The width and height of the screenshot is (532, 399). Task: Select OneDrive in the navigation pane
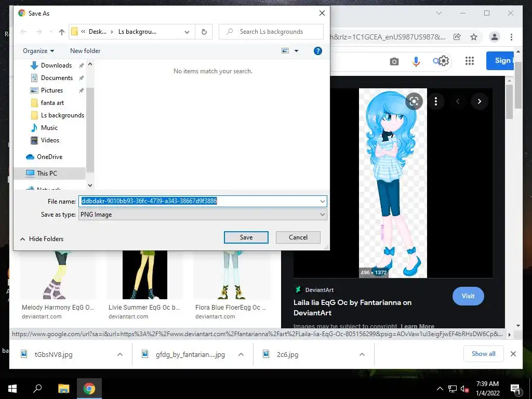click(49, 157)
